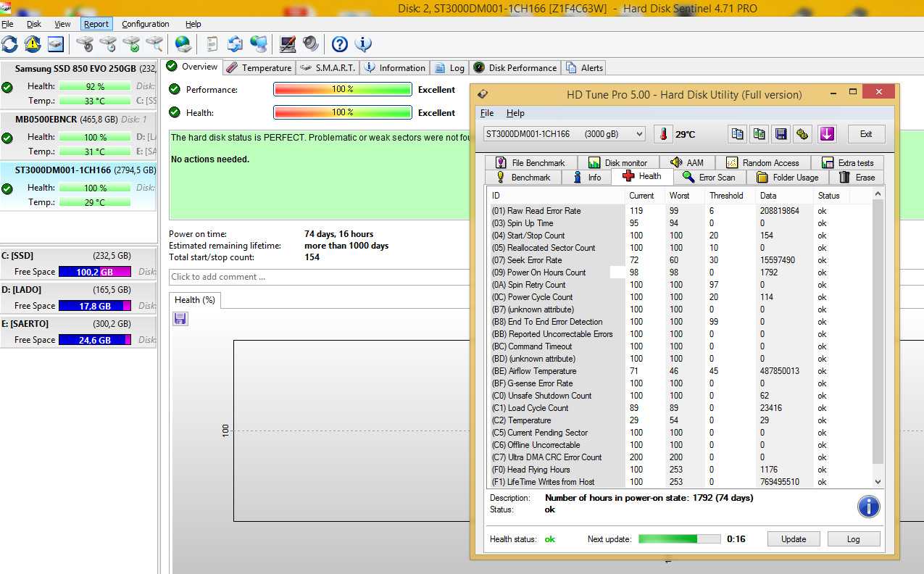Open the Report menu in Hard Disk Sentinel
This screenshot has width=924, height=574.
pos(96,24)
